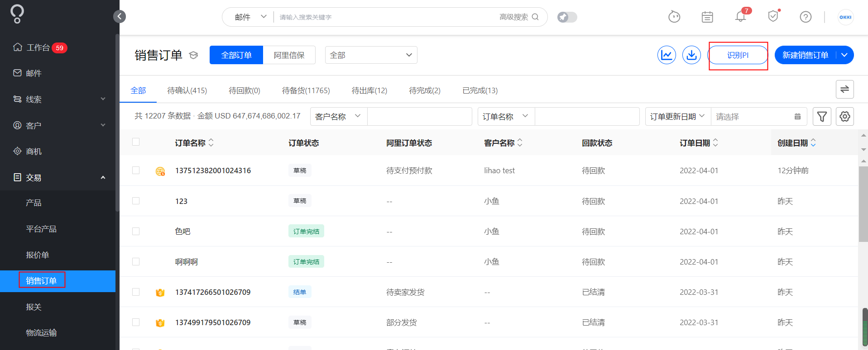
Task: Select all orders header checkbox
Action: [x=136, y=142]
